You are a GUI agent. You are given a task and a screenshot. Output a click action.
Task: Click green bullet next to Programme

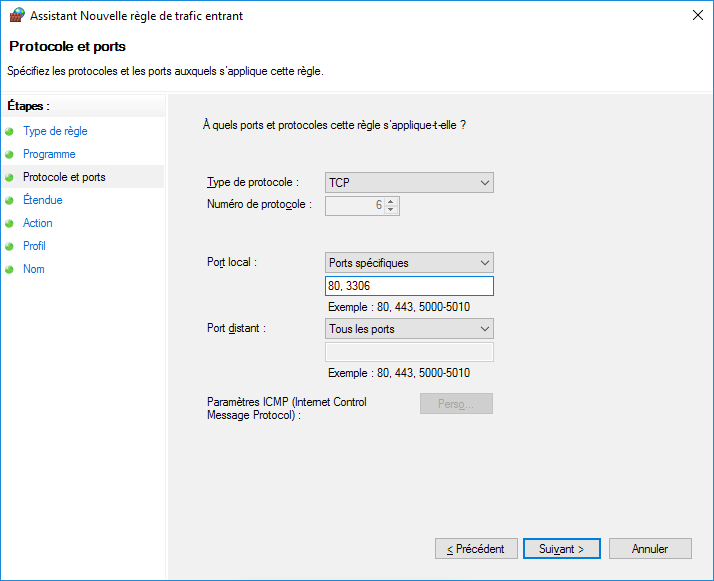click(x=10, y=154)
